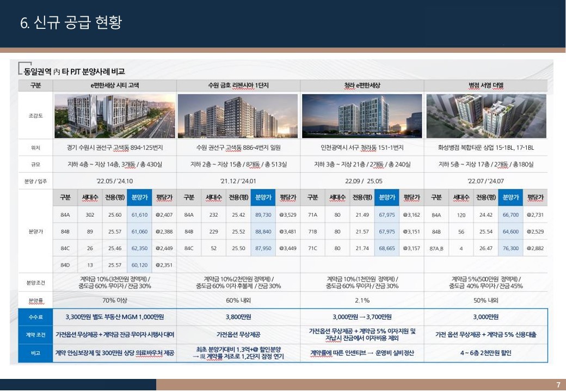This screenshot has width=566, height=392.
Task: Click the e편한세상 시티 고색 rendering image
Action: click(115, 116)
